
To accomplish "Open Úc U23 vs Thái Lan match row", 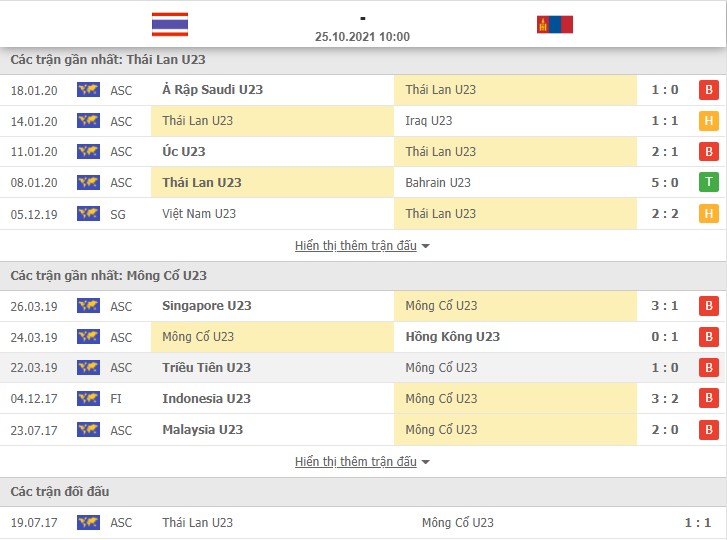I will [x=363, y=152].
